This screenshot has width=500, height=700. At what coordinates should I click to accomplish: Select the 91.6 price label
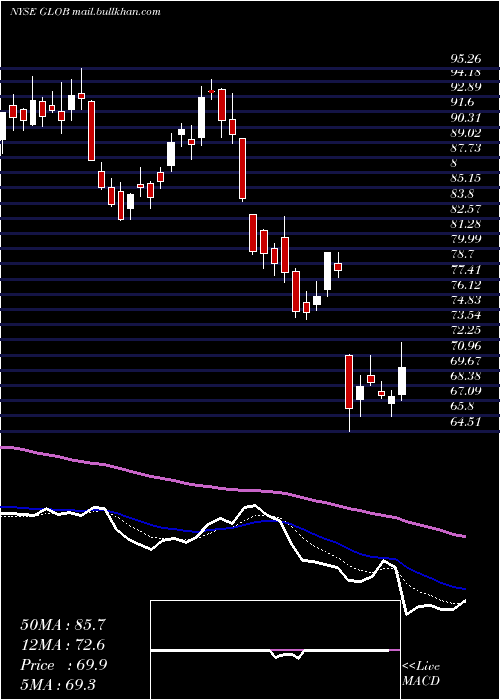click(x=462, y=102)
